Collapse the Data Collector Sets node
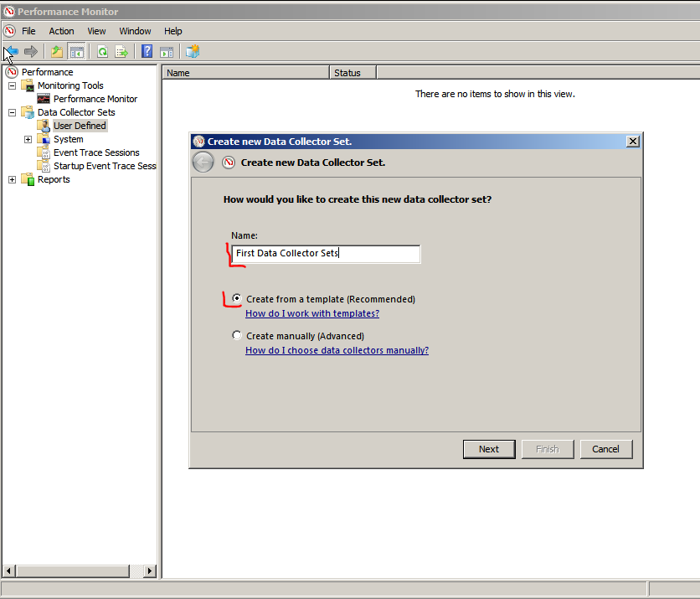Screen dimensions: 700x599 tap(12, 112)
